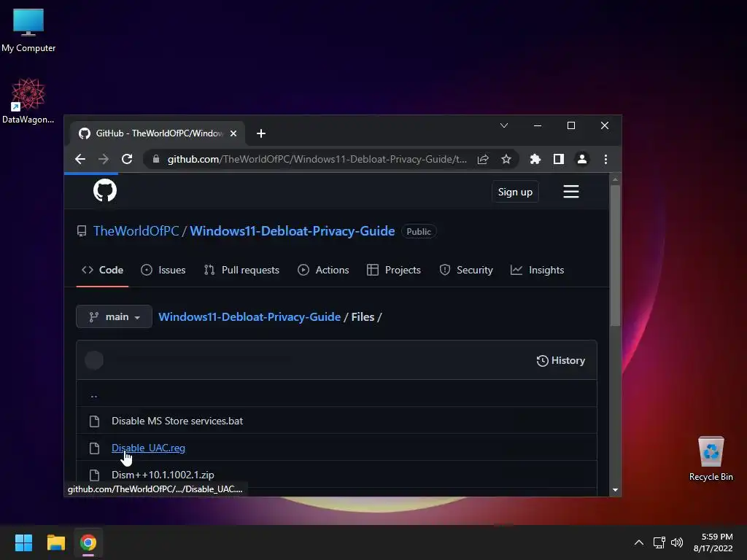
Task: Click breadcrumb Windows11-Debloat-Privacy-Guide link
Action: point(249,316)
